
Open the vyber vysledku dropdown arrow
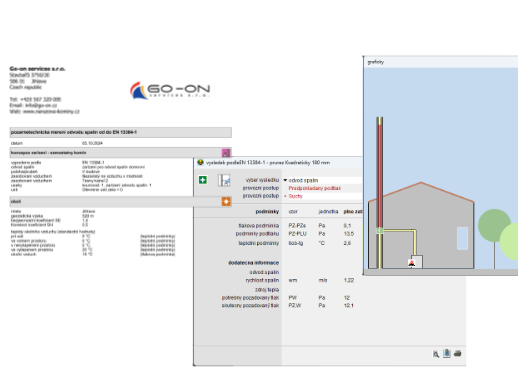pyautogui.click(x=285, y=180)
